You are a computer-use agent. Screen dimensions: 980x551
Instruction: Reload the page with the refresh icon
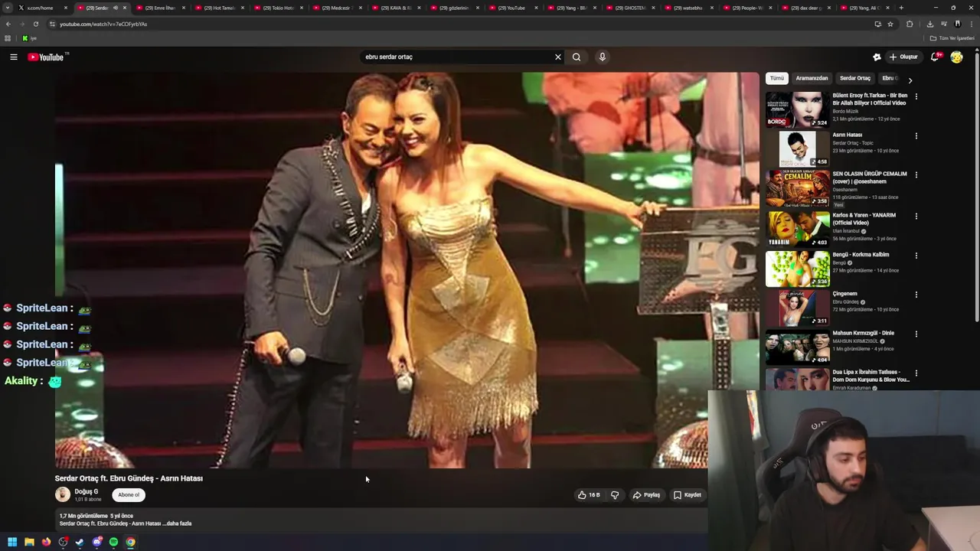pos(36,24)
